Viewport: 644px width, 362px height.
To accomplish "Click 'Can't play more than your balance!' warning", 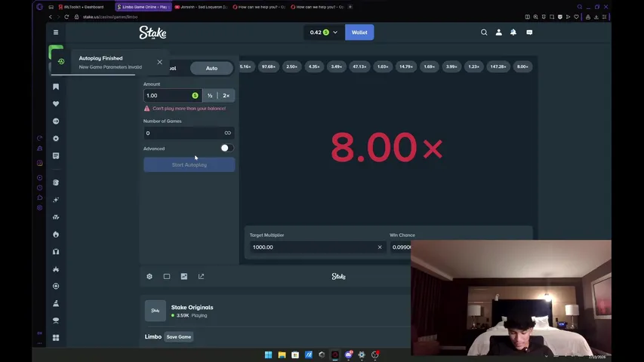I will tap(189, 109).
